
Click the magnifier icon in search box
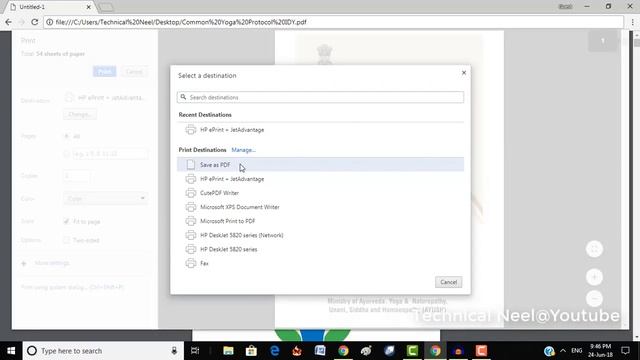[x=183, y=97]
